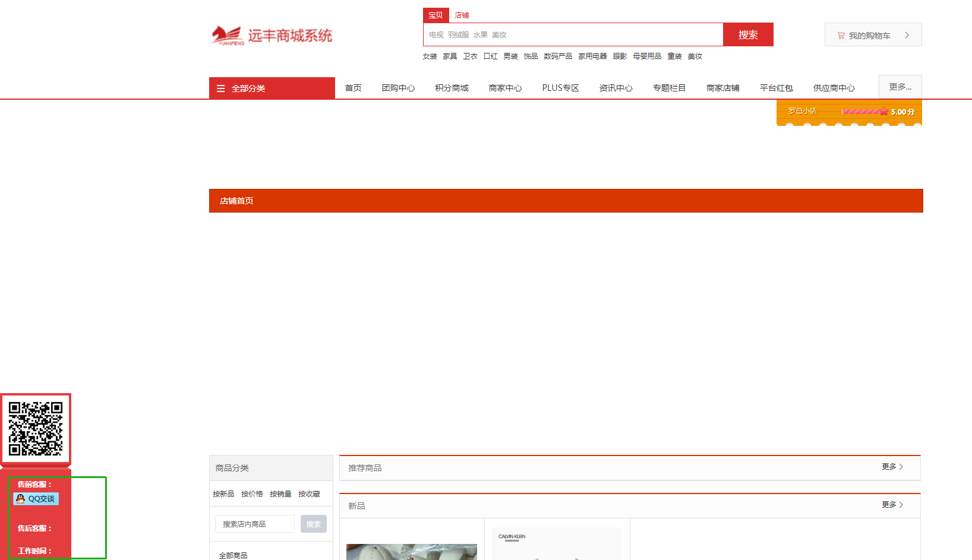Open the 男装 hot keyword link
Screen dimensions: 972x560
click(x=510, y=56)
